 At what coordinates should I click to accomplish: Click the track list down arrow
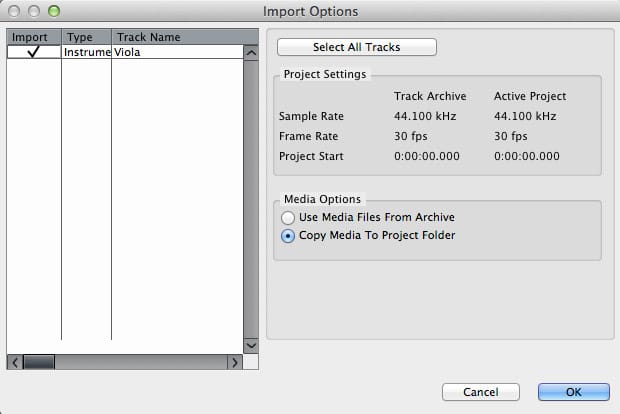(251, 345)
